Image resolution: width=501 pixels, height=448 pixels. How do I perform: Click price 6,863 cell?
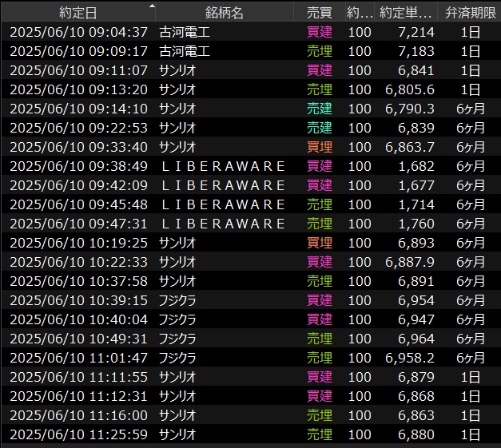click(x=416, y=415)
